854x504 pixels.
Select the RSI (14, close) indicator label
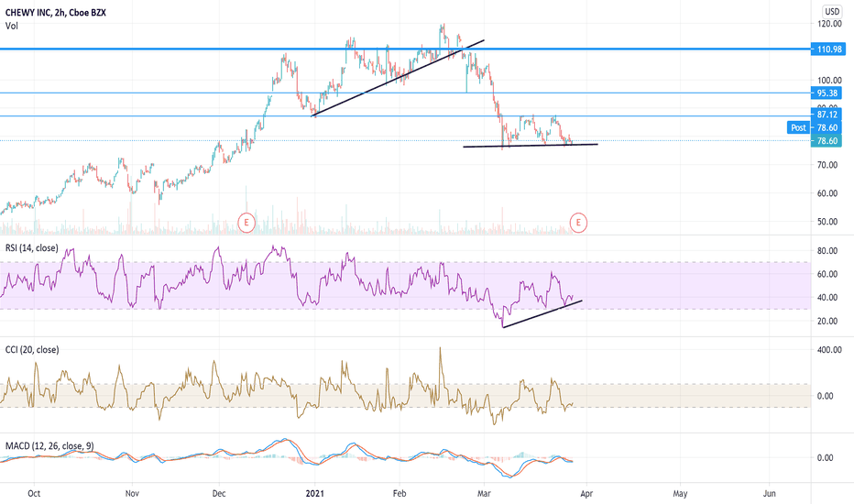click(31, 248)
